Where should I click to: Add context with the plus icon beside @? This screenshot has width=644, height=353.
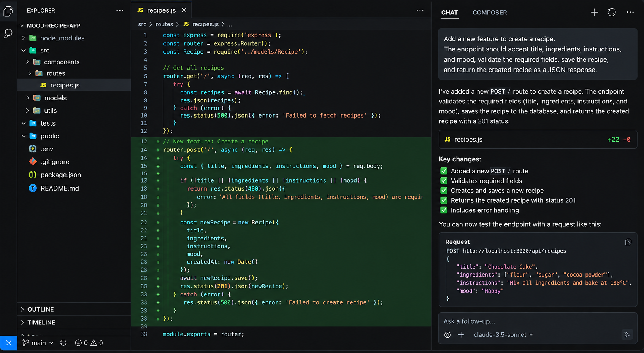pyautogui.click(x=461, y=335)
